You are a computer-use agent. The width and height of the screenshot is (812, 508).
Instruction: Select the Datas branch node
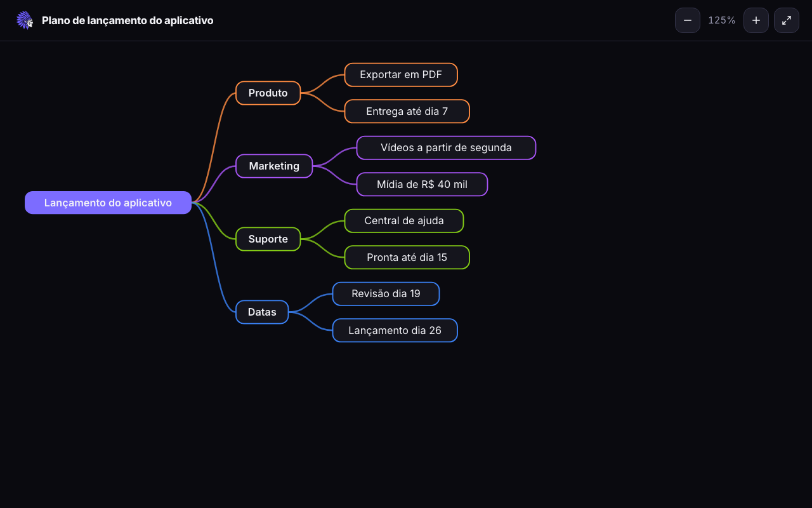(x=262, y=312)
